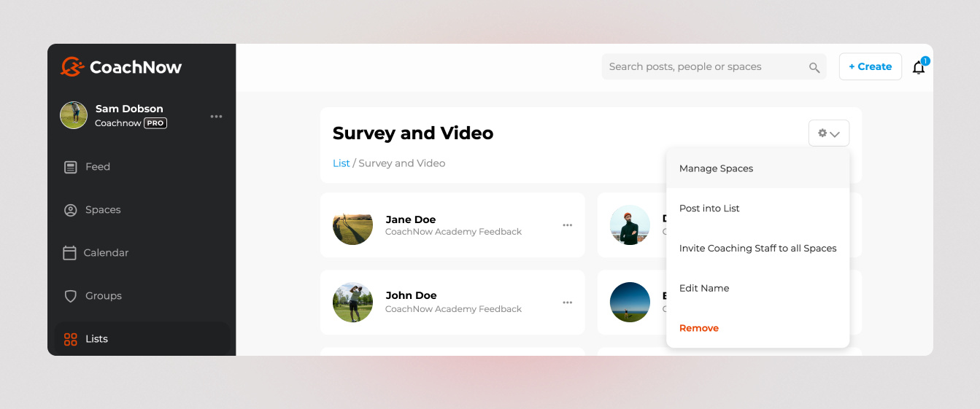Select Post into List option
Image resolution: width=980 pixels, height=409 pixels.
(x=709, y=209)
